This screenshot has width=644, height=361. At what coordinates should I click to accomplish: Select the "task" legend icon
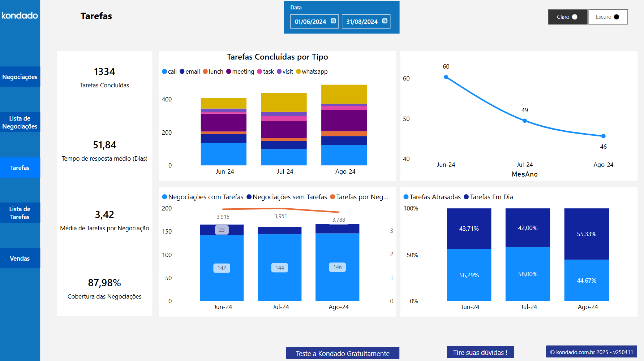coord(259,71)
